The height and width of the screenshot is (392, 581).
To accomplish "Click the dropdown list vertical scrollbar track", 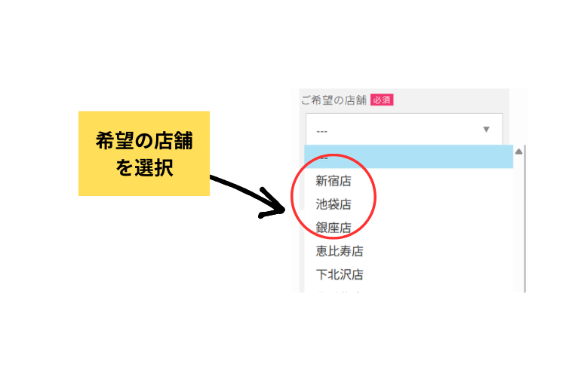I will 519,224.
